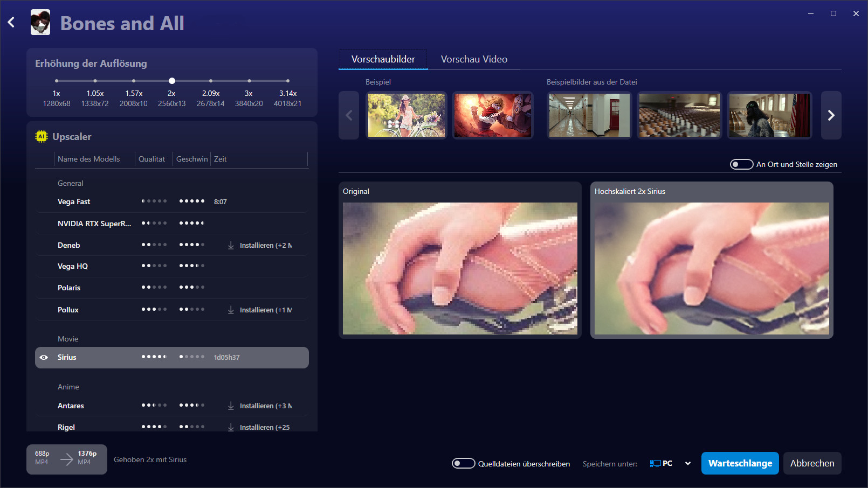The image size is (868, 488).
Task: Select the Polaris upscaler model
Action: tap(172, 288)
